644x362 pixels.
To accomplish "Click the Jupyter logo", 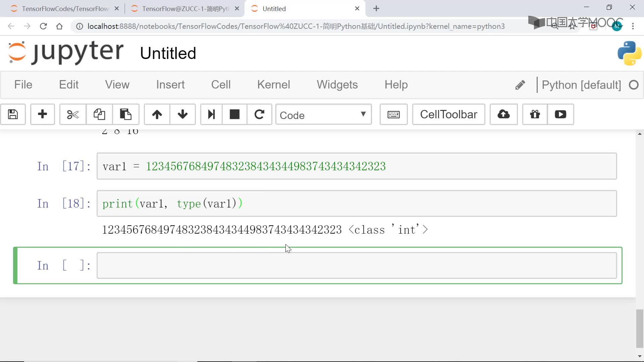I will 66,53.
